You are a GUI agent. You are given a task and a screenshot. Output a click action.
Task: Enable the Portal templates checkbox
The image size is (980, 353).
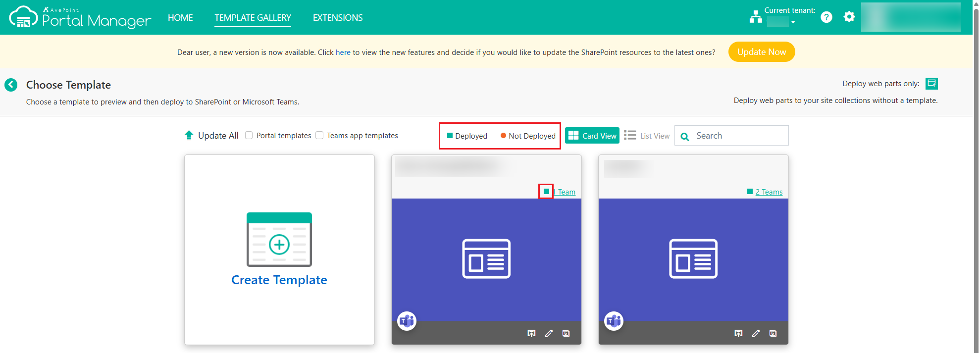point(249,135)
